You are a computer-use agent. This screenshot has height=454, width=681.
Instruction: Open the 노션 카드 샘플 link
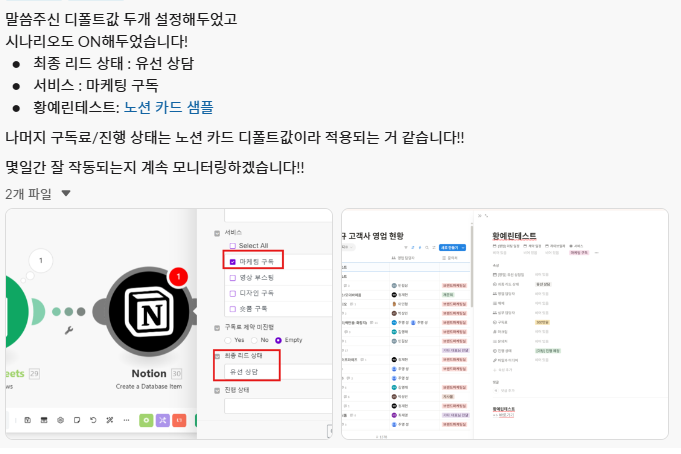pos(169,107)
